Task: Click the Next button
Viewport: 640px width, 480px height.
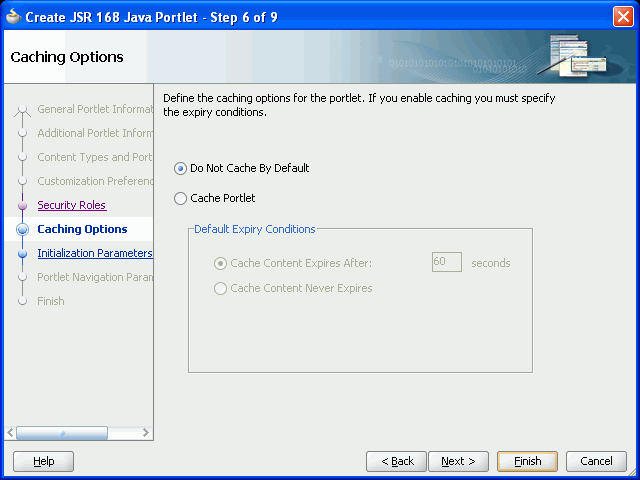Action: coord(458,461)
